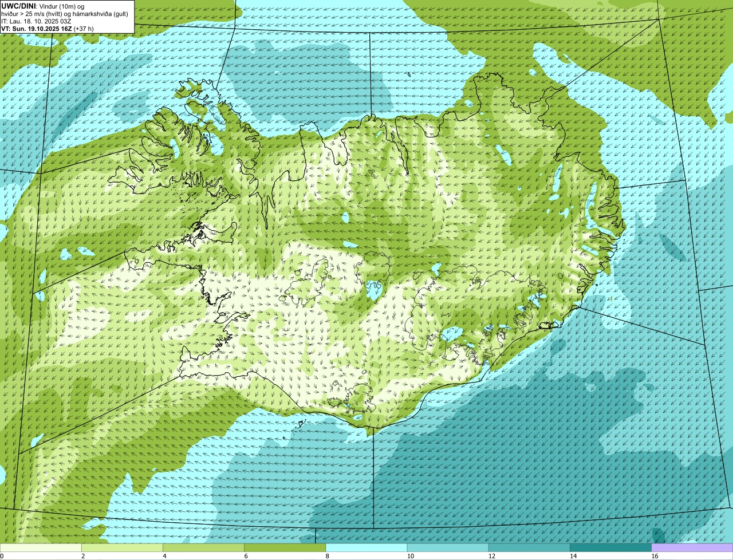
Task: Click the "VT: Sun. 19.10.2025 16Z (+37 h)" line
Action: (x=48, y=28)
